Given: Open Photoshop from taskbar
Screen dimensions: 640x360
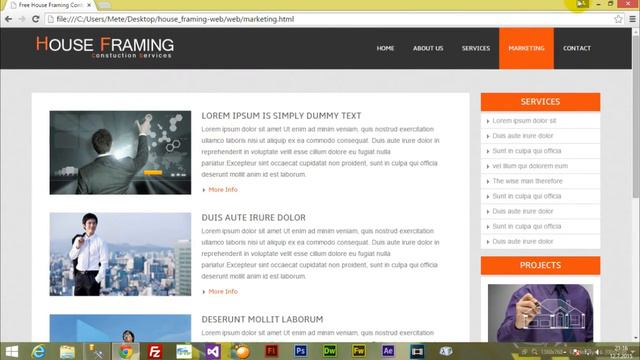Looking at the screenshot, I should coord(301,351).
